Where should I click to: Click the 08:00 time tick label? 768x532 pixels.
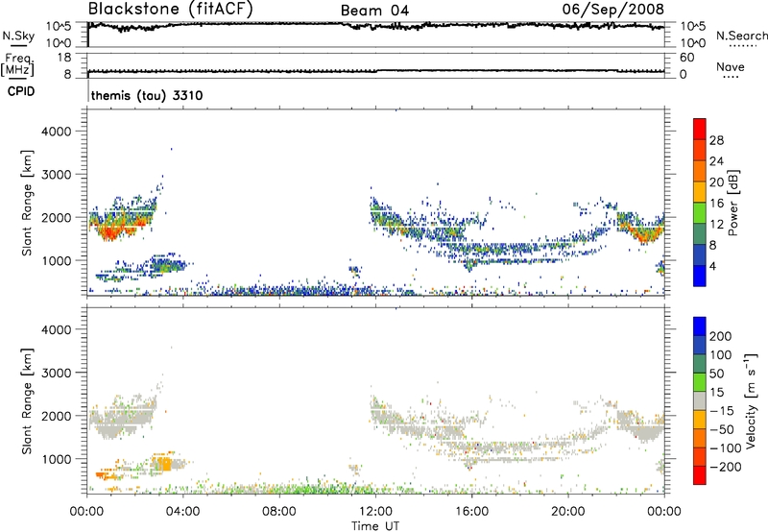pyautogui.click(x=279, y=512)
